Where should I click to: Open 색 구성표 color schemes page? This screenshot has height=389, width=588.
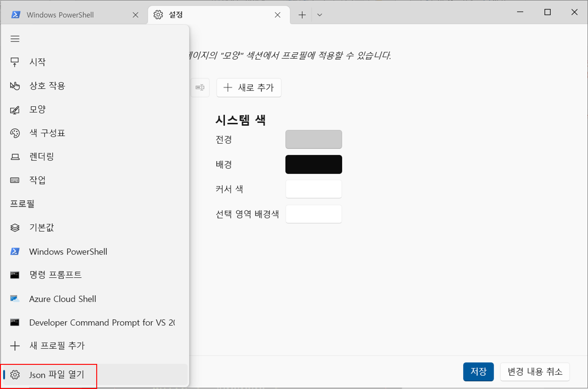tap(47, 133)
